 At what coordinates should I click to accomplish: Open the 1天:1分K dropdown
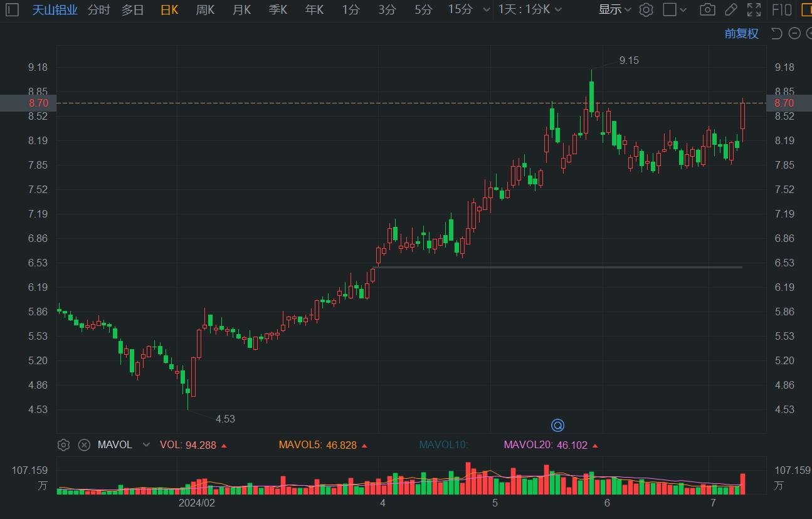point(530,9)
